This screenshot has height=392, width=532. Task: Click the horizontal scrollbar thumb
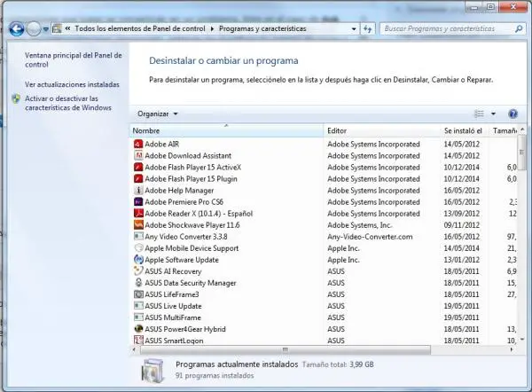click(x=285, y=349)
